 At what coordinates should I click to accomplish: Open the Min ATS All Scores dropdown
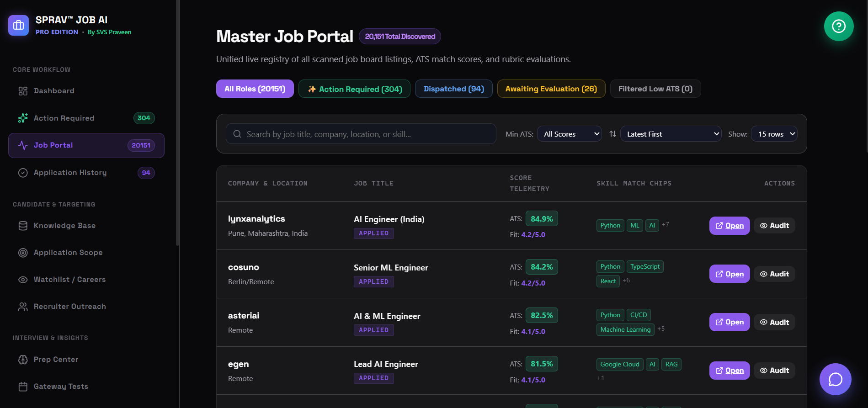click(x=570, y=134)
